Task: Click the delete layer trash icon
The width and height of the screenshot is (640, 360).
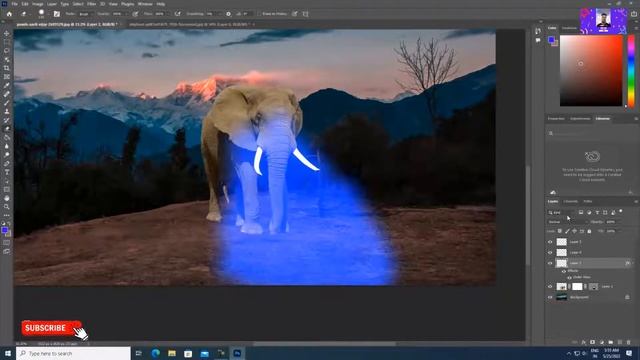Action: pos(629,342)
